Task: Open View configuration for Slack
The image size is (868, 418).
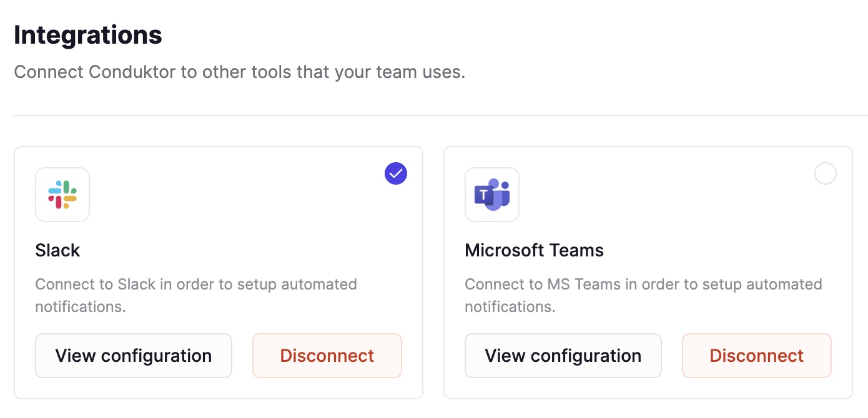Action: tap(134, 356)
